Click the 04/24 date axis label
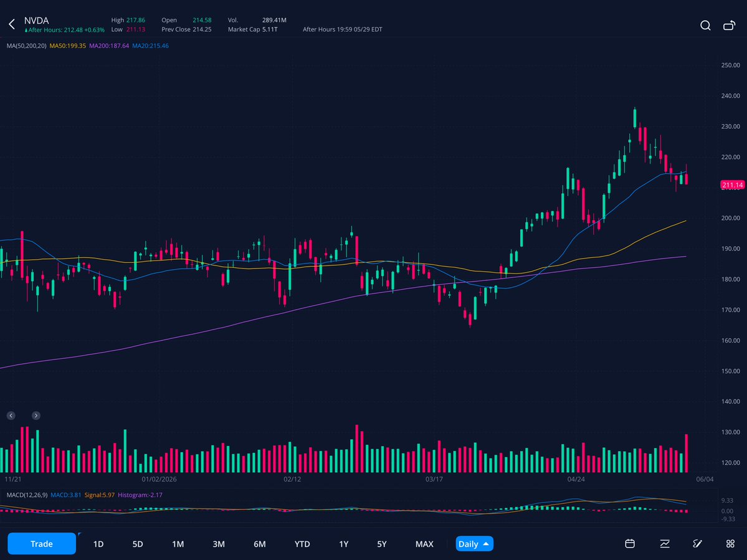Screen dimensions: 747x560 (576, 479)
